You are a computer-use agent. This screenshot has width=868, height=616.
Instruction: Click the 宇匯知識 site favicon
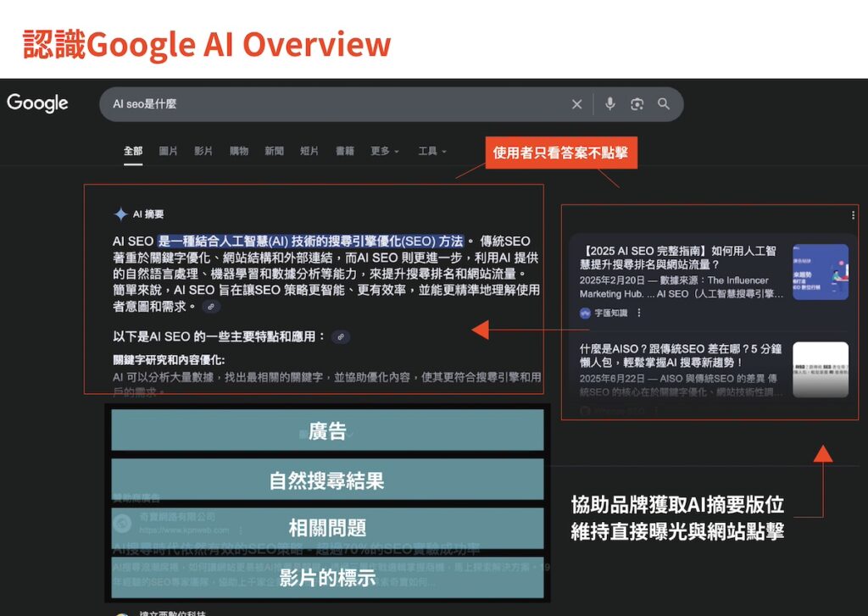585,314
